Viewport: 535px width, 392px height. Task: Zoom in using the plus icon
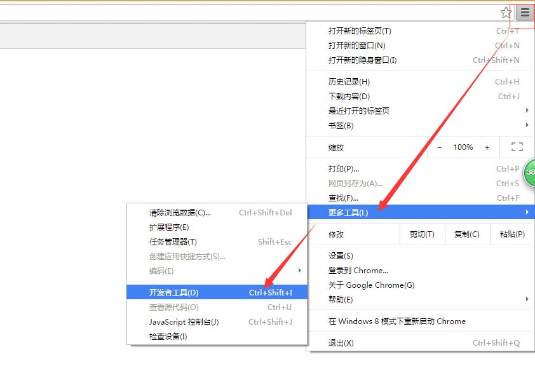pyautogui.click(x=487, y=147)
